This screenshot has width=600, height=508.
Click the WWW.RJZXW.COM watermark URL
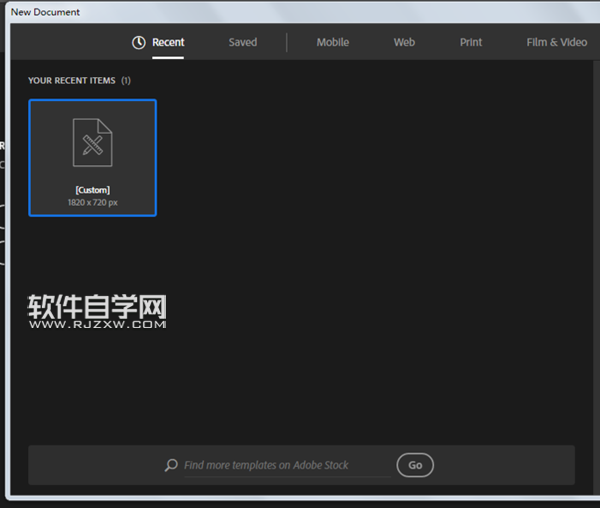click(x=97, y=325)
